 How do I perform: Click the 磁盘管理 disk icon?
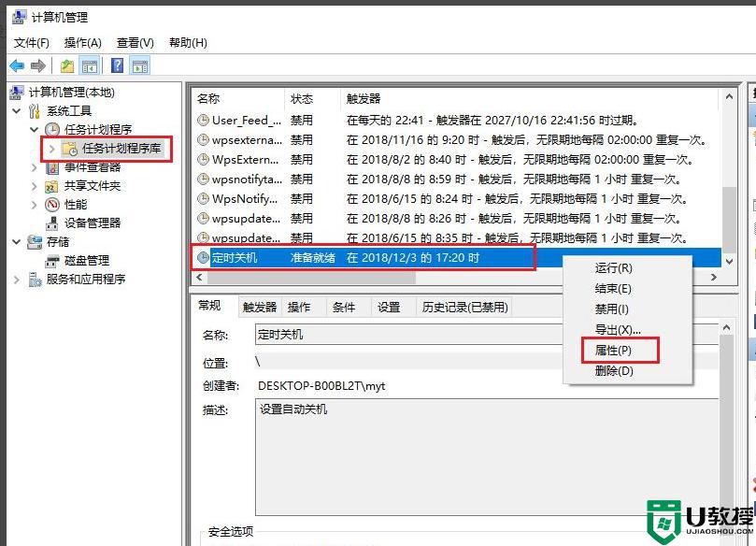[53, 260]
